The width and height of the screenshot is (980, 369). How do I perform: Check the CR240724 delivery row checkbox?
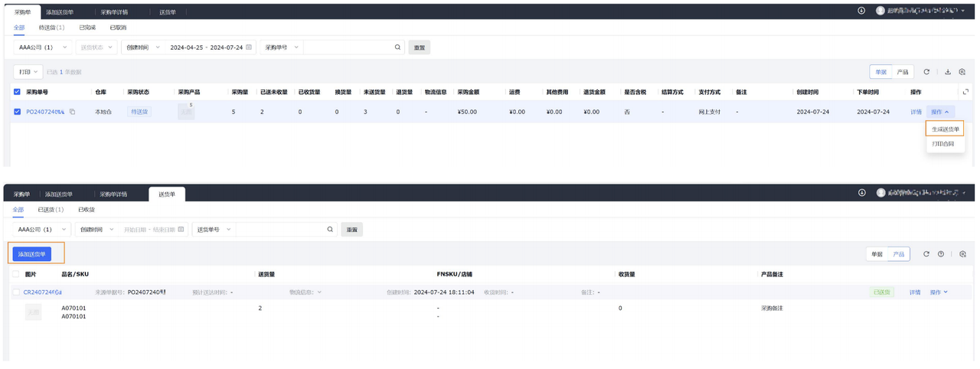point(16,292)
